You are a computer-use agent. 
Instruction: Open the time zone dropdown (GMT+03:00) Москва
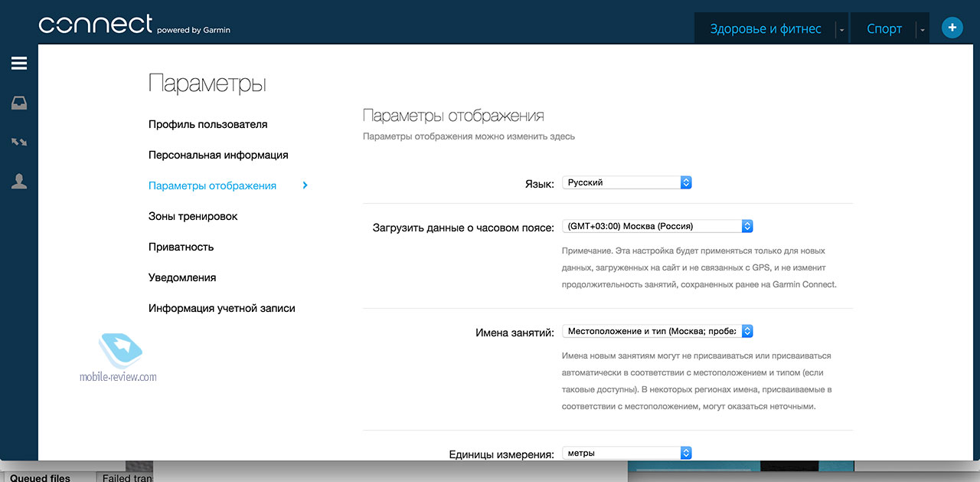click(658, 226)
